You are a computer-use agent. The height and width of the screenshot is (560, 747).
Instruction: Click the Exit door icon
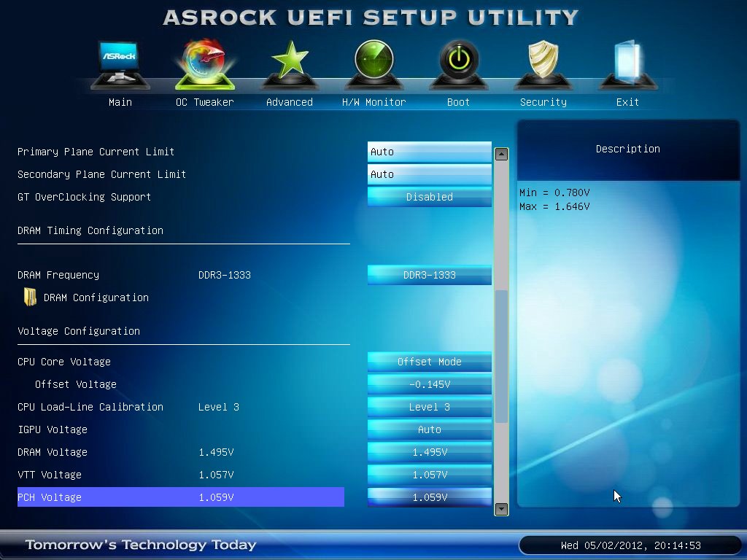click(627, 64)
